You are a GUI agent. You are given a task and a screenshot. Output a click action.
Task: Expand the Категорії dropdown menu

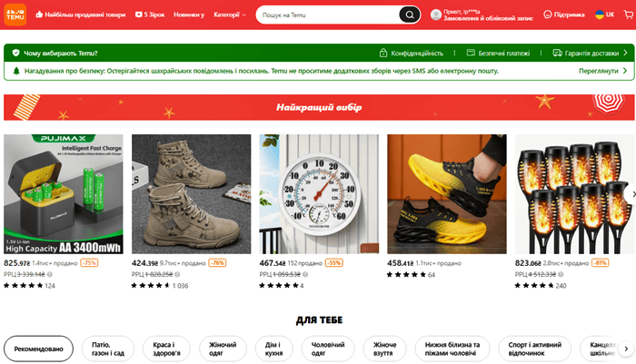tap(230, 15)
